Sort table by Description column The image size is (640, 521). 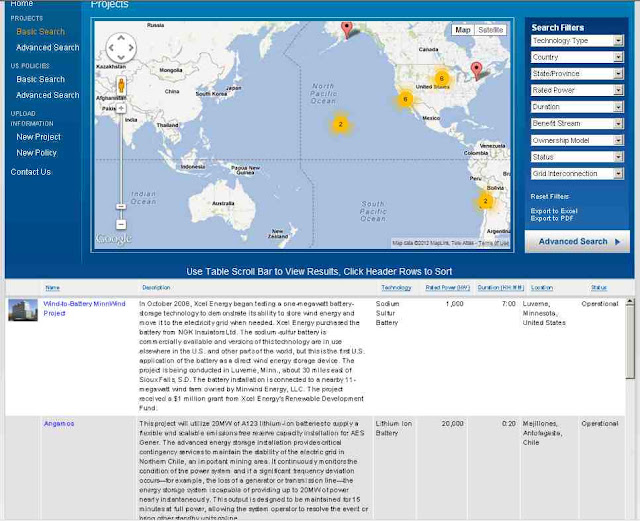point(156,287)
